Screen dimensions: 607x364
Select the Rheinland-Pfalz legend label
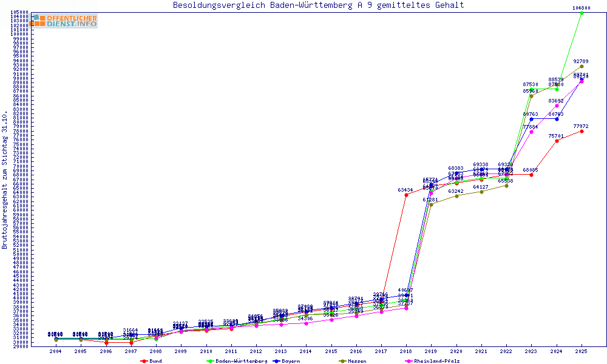[x=436, y=361]
